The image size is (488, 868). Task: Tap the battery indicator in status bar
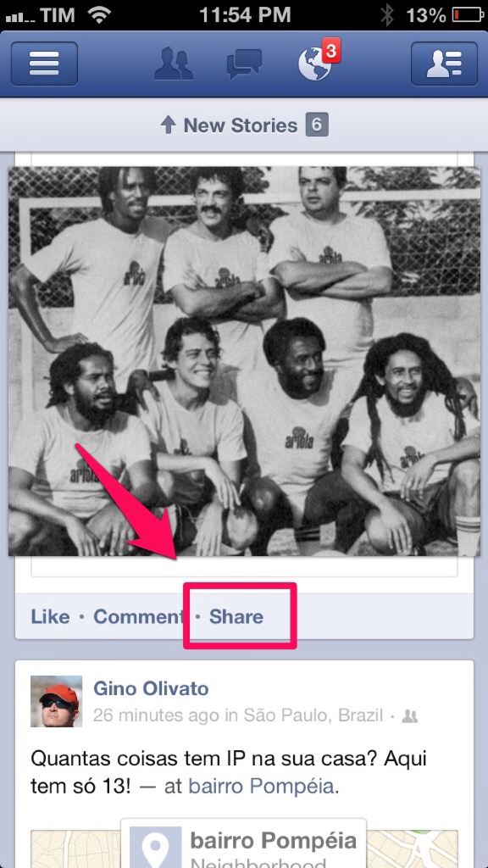[468, 14]
